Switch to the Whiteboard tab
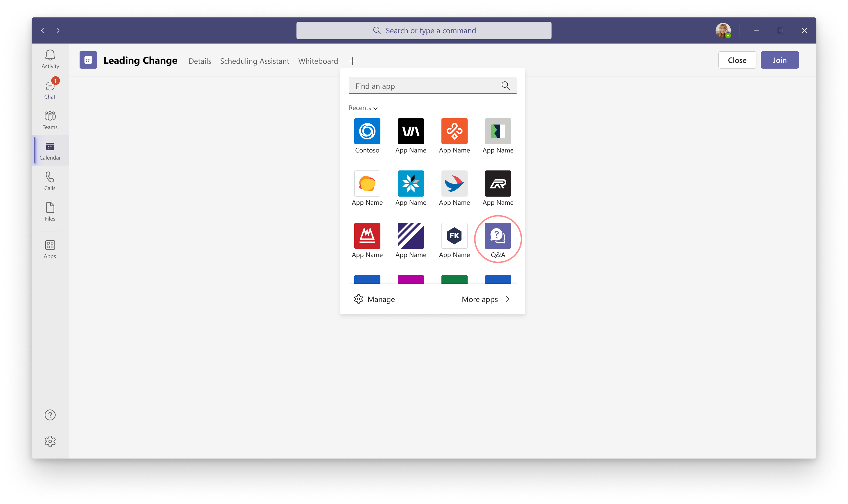This screenshot has width=848, height=504. [x=318, y=61]
